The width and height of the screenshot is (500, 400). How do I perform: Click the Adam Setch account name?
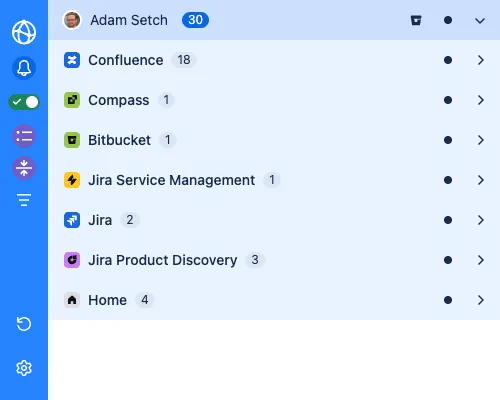click(x=129, y=20)
